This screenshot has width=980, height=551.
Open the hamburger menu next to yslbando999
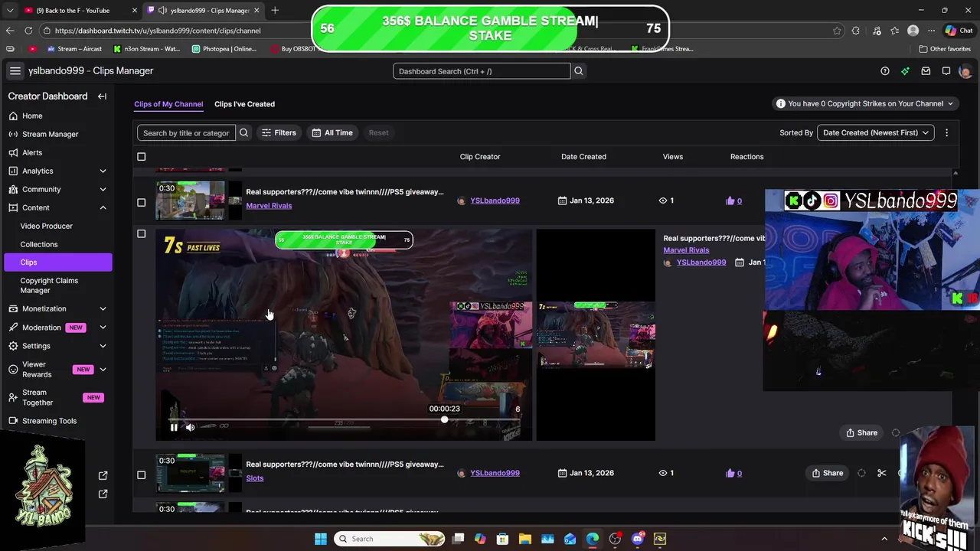[x=15, y=71]
